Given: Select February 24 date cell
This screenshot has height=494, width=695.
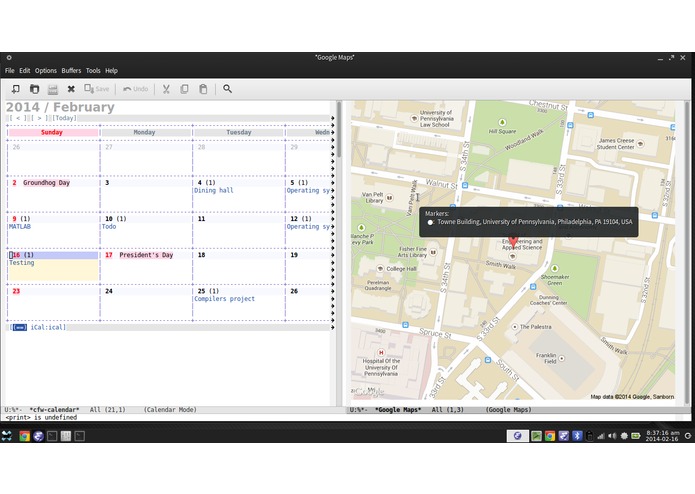Looking at the screenshot, I should (146, 303).
